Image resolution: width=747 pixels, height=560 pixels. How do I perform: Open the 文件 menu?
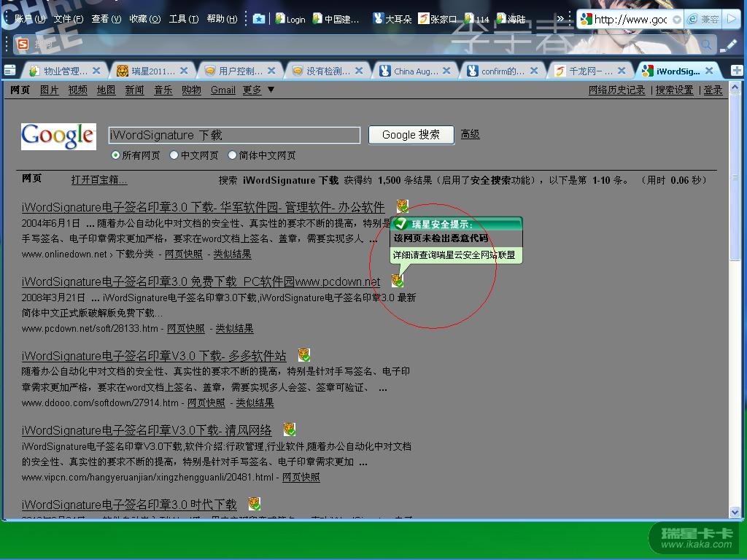[x=69, y=19]
